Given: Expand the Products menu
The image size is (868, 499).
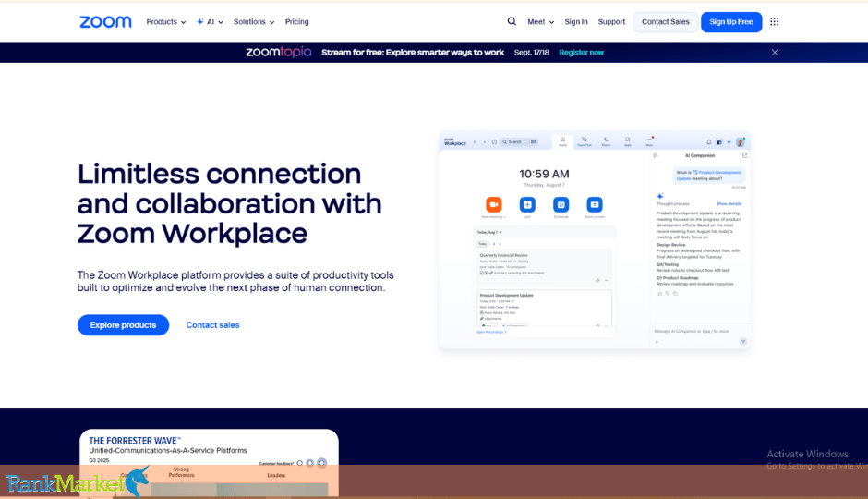Looking at the screenshot, I should [165, 21].
